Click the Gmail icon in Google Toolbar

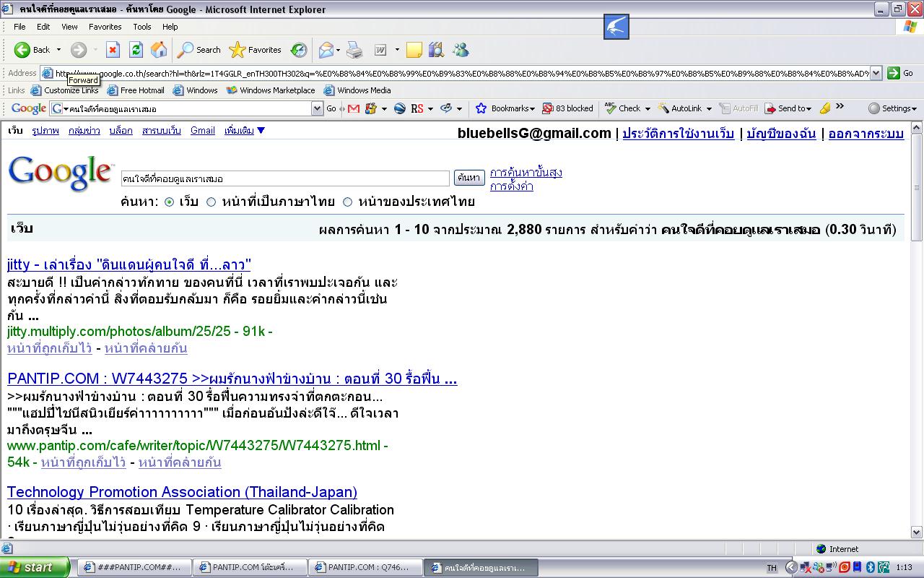353,108
